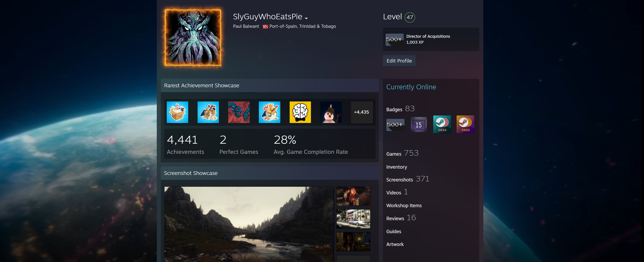
Task: Click the 1,003 XP text
Action: [415, 42]
